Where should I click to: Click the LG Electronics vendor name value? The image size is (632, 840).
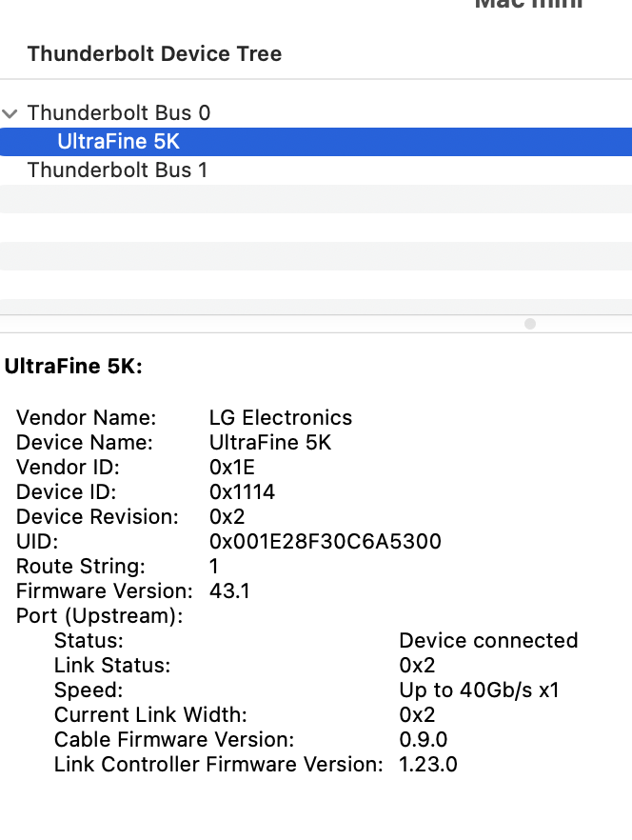click(281, 418)
